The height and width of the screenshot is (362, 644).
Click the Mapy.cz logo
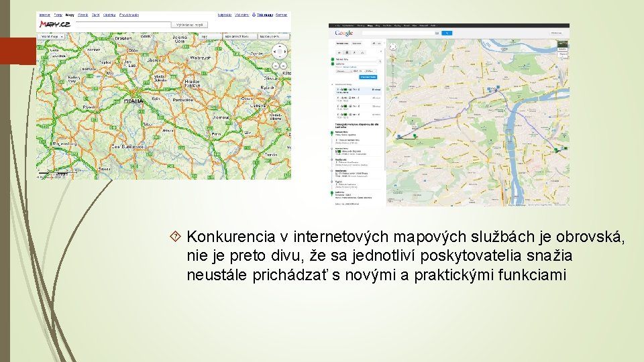click(x=55, y=24)
